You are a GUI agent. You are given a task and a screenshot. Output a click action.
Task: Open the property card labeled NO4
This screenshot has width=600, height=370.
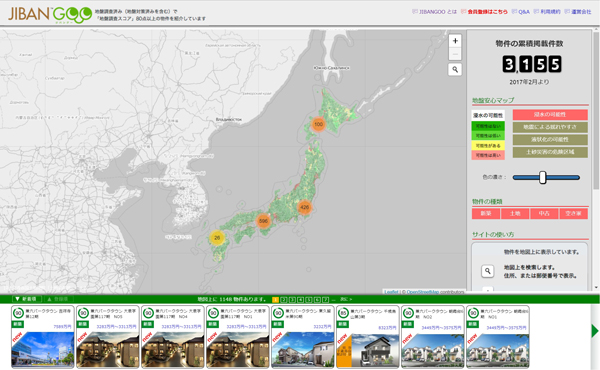coord(173,337)
